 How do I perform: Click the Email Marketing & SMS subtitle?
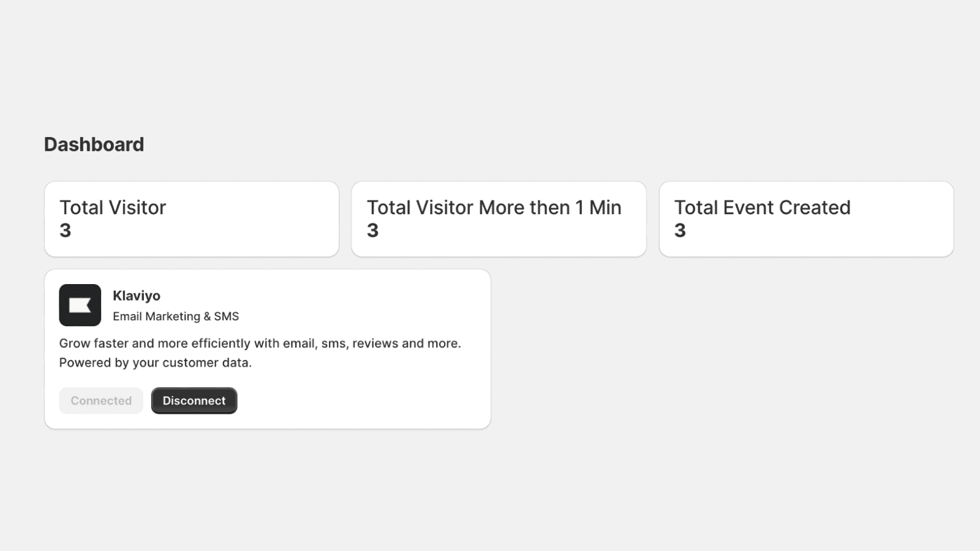click(x=176, y=317)
